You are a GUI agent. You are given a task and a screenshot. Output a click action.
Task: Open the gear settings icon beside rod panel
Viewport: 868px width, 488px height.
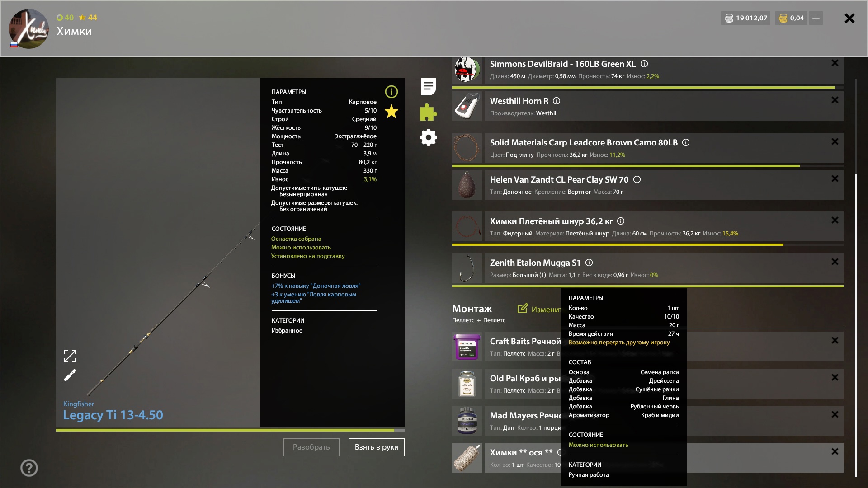428,137
